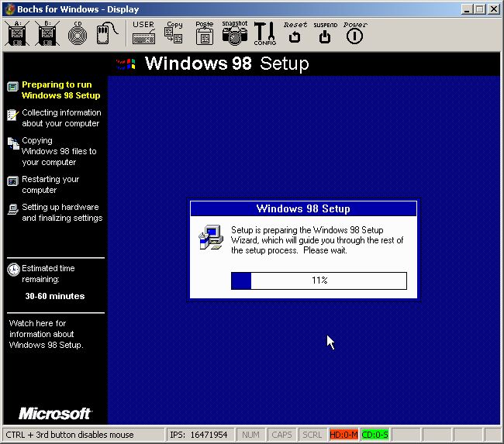
Task: Click the Preparing to run Setup step icon
Action: click(x=12, y=87)
